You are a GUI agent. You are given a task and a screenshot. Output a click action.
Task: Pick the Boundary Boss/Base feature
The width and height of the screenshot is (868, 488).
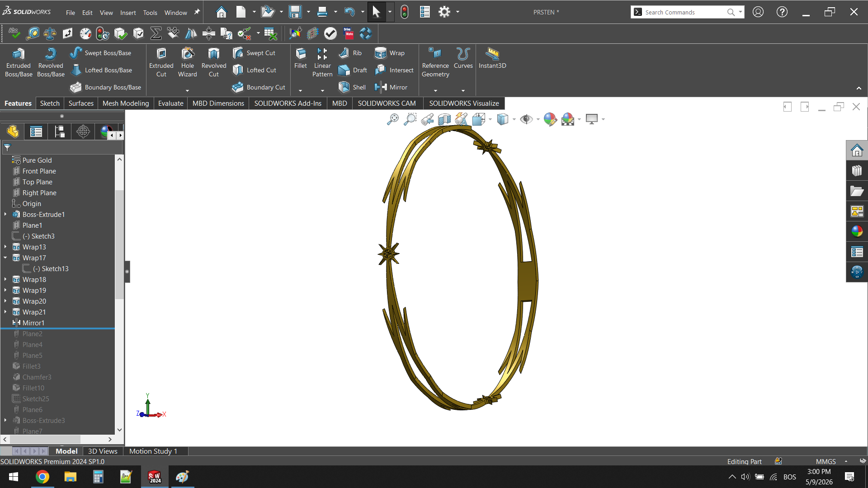[x=105, y=87]
